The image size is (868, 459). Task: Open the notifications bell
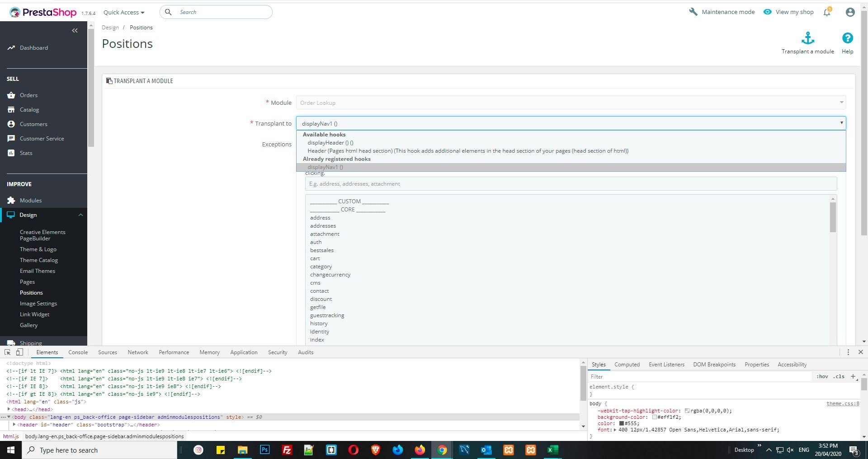827,12
